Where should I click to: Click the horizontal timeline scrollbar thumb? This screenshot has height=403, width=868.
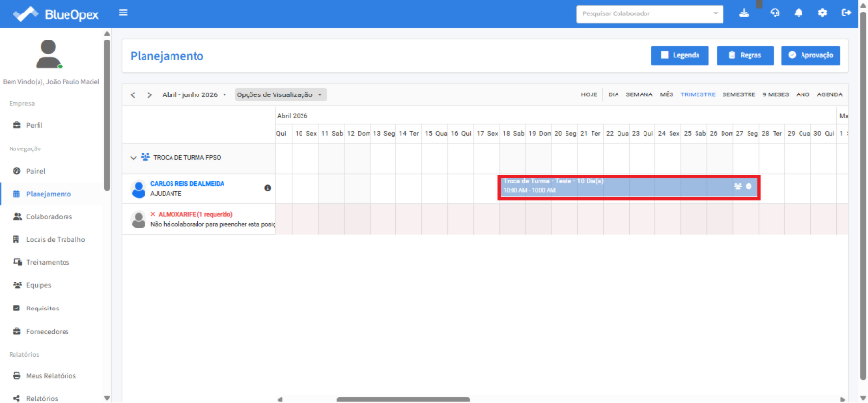tap(404, 399)
